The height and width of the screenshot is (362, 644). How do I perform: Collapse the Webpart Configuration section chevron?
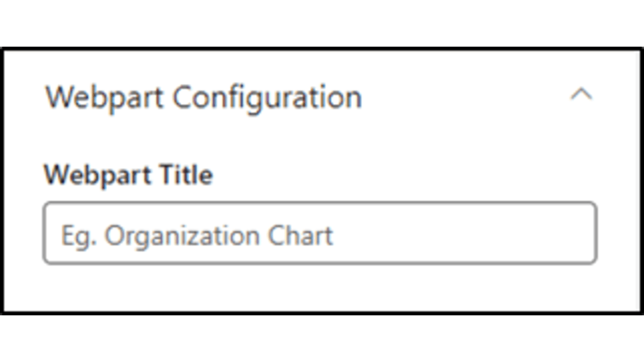pos(581,95)
